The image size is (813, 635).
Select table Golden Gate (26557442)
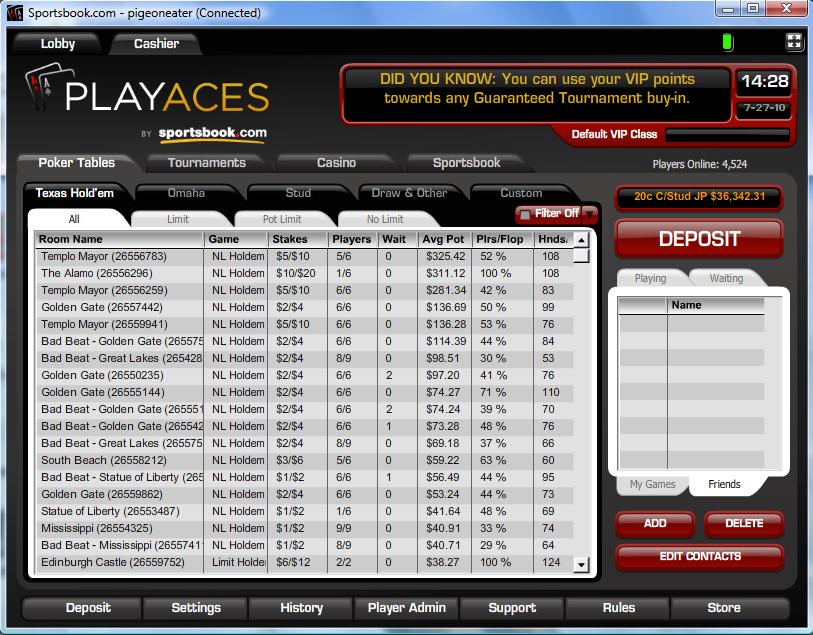click(305, 307)
